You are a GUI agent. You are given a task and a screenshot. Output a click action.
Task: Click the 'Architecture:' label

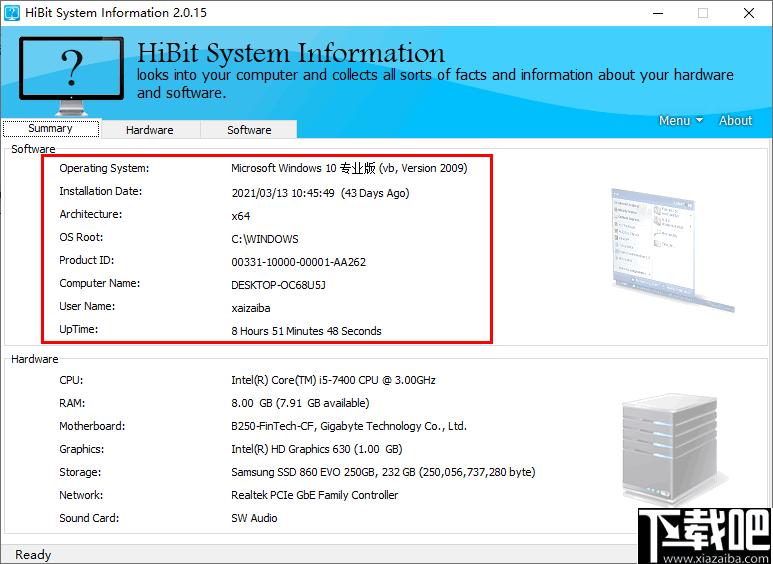tap(91, 214)
